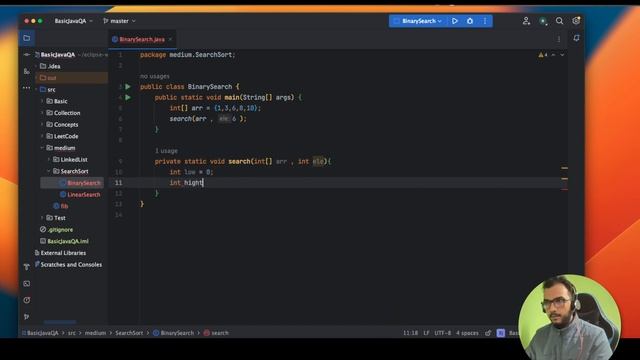Expand the LinkedList folder
Viewport: 640px width, 360px height.
(49, 160)
